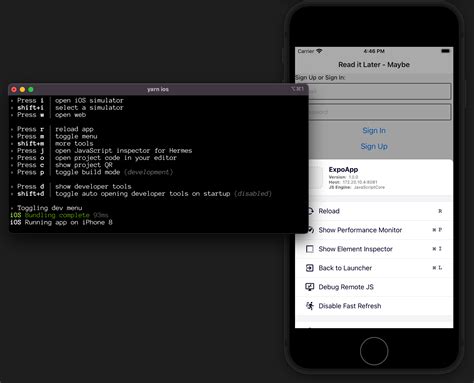Image resolution: width=474 pixels, height=383 pixels.
Task: Tap the Sign Up link
Action: (x=374, y=146)
